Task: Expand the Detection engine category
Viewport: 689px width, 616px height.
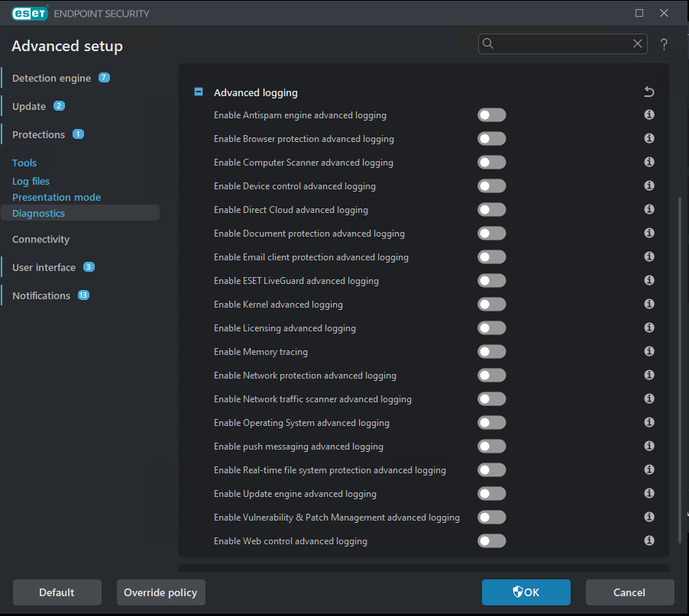Action: coord(51,78)
